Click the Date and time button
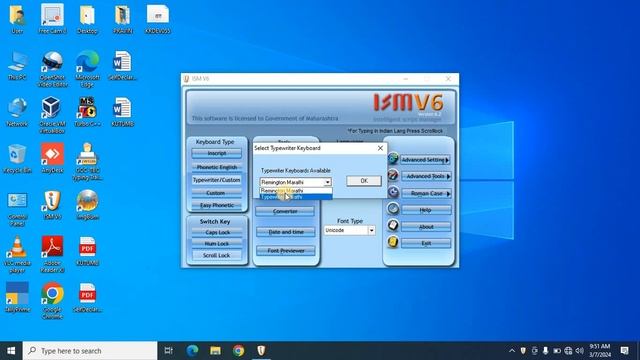 286,232
